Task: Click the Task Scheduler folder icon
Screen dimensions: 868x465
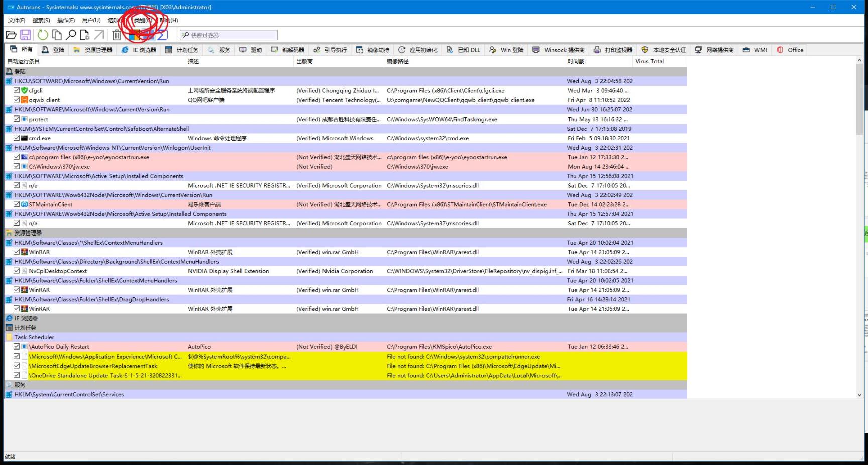Action: (9, 337)
